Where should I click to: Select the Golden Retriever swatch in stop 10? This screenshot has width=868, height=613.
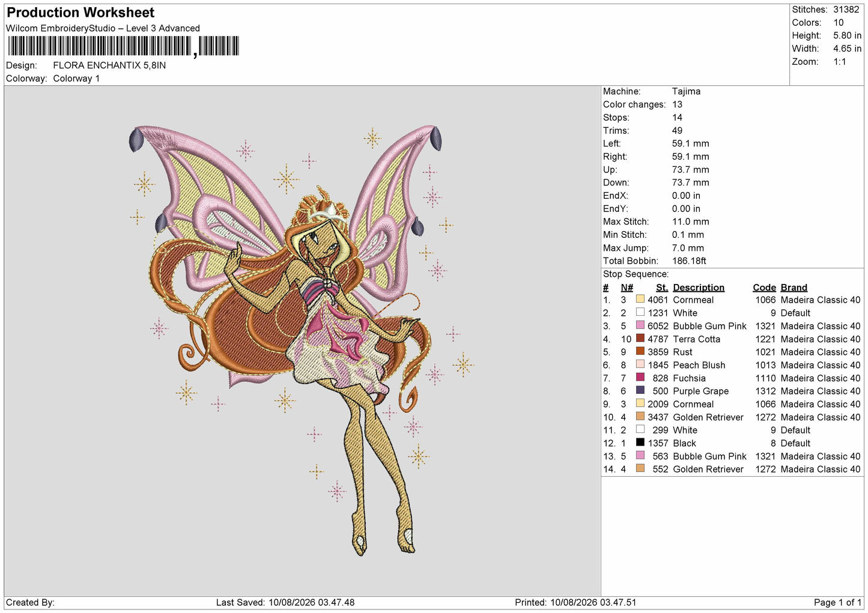tap(640, 416)
